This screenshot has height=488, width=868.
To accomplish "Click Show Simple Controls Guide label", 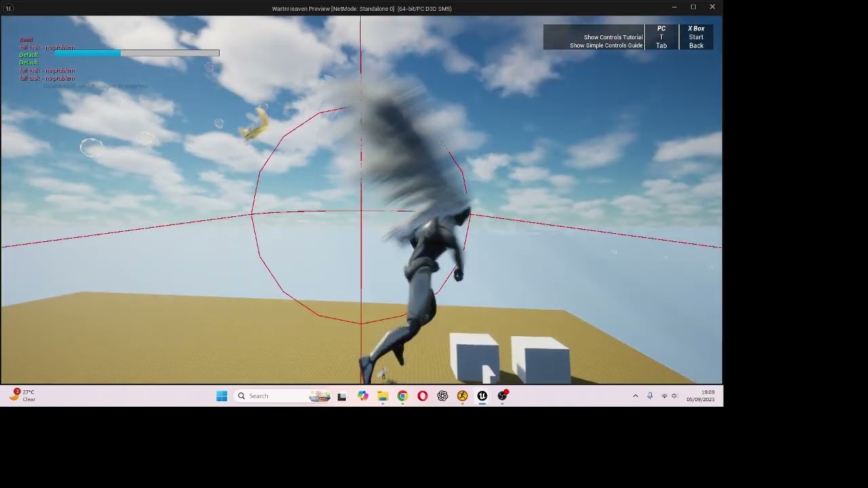I will (606, 45).
